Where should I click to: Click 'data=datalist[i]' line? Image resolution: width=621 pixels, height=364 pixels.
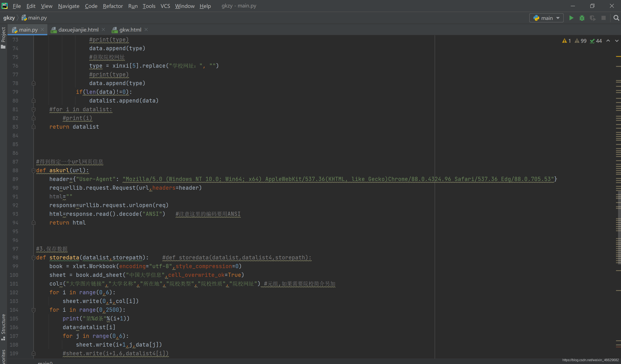tap(89, 327)
